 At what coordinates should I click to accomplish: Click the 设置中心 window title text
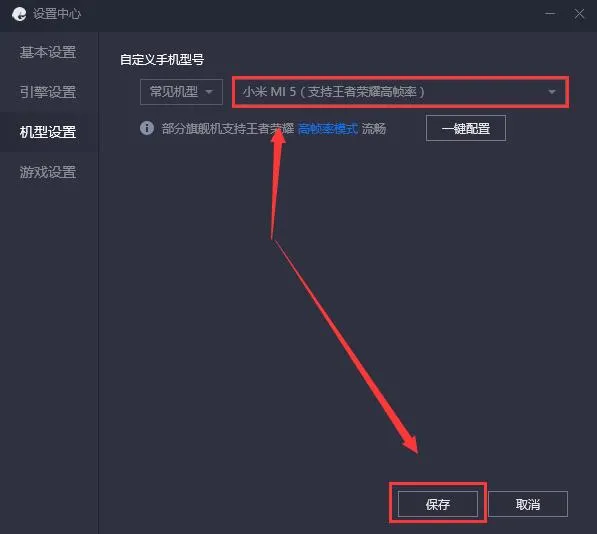(x=57, y=14)
